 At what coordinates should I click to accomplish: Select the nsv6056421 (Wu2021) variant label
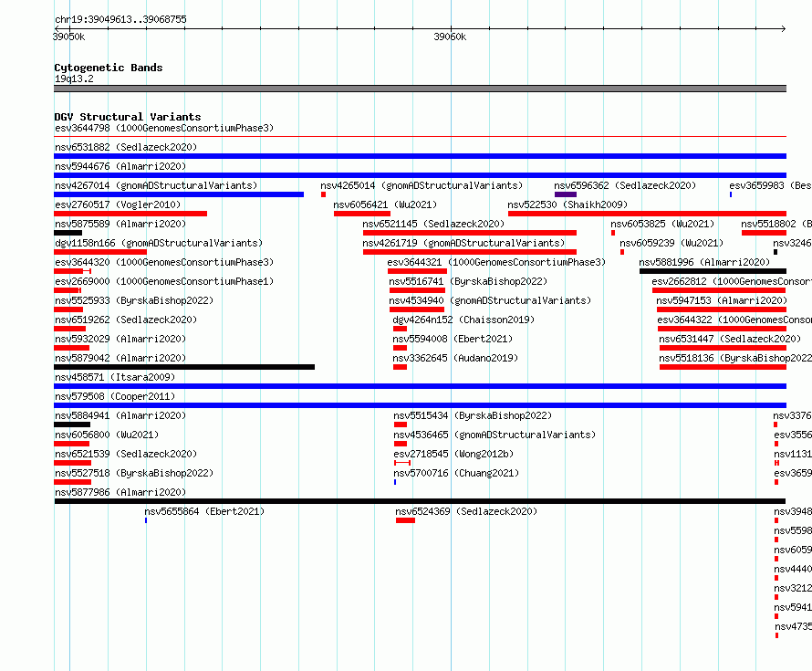click(x=385, y=204)
